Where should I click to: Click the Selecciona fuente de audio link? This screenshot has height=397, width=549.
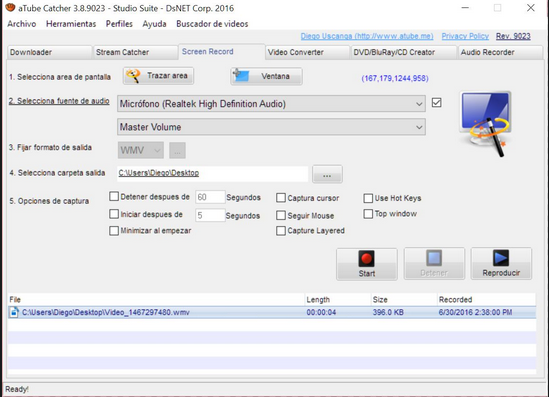(x=59, y=101)
